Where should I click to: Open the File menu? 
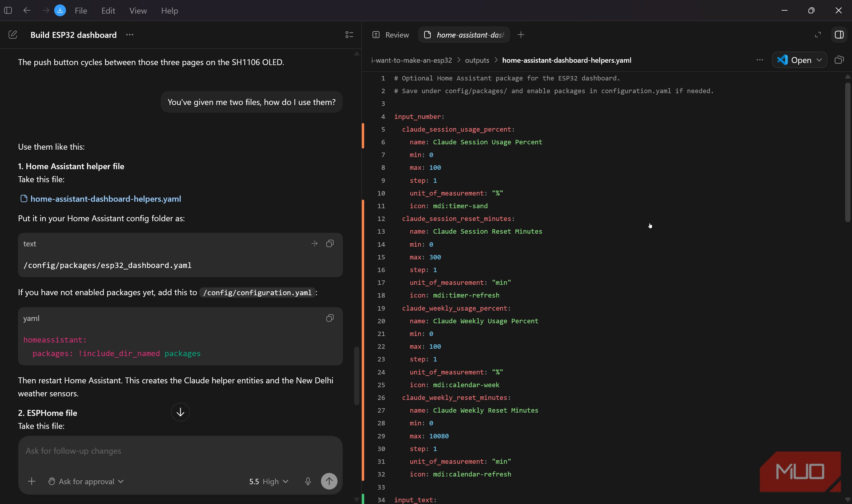[x=81, y=11]
